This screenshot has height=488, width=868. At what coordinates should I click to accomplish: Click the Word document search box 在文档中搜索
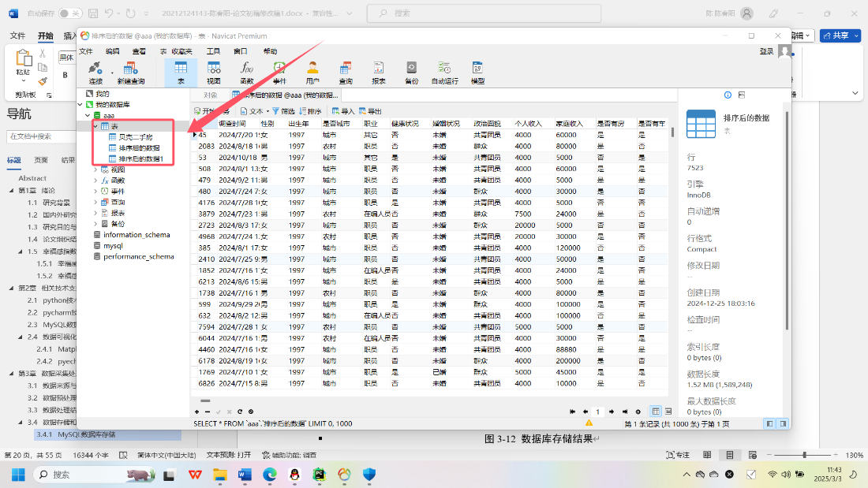[x=41, y=136]
